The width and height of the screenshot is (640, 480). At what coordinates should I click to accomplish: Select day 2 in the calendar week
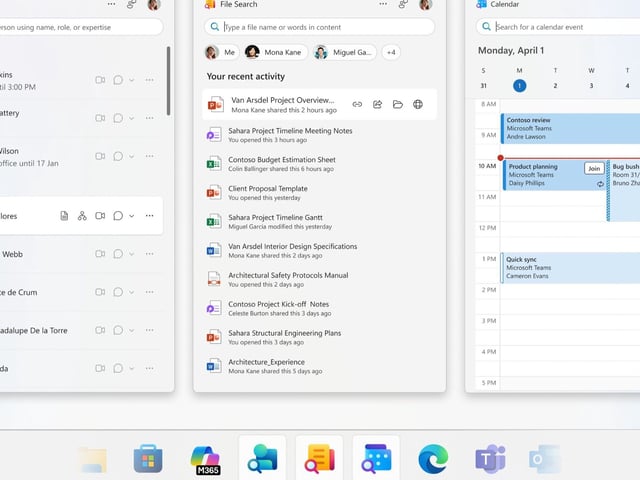(555, 86)
